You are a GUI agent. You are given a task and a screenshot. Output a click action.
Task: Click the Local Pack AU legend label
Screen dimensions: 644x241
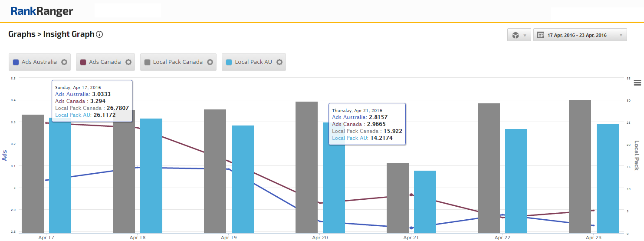click(253, 62)
